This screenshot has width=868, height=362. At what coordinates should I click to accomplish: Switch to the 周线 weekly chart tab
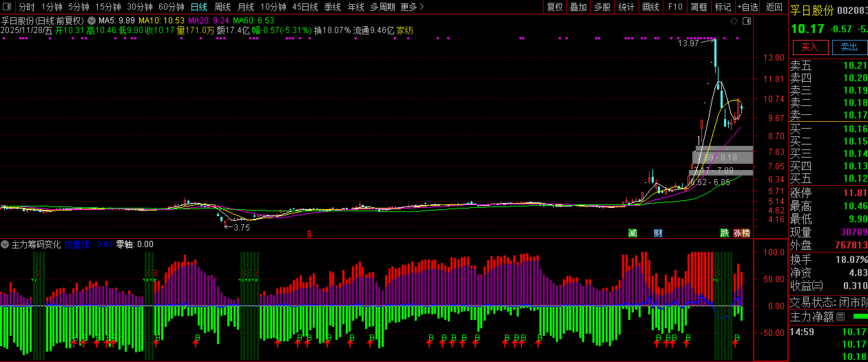point(223,7)
